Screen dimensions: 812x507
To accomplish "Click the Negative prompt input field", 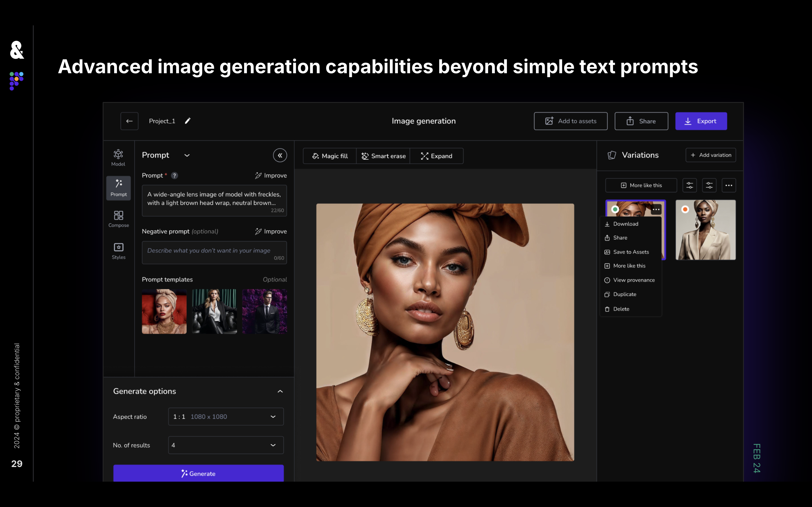I will (214, 252).
